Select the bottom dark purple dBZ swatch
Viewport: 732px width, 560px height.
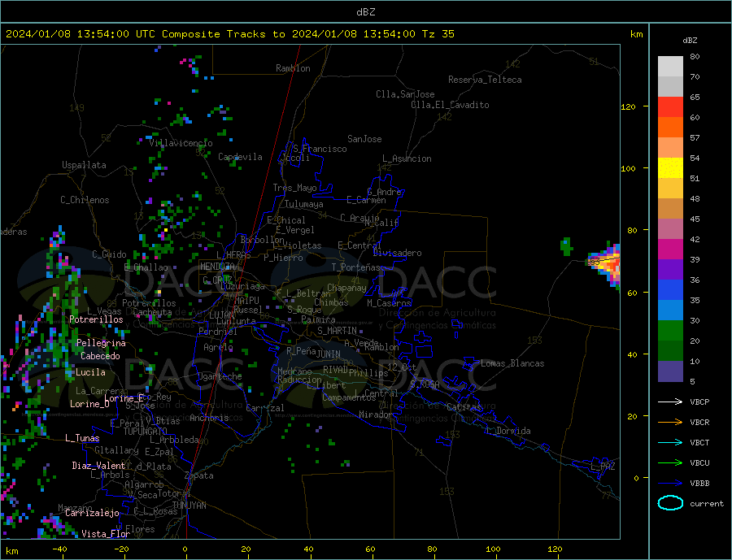[x=670, y=371]
